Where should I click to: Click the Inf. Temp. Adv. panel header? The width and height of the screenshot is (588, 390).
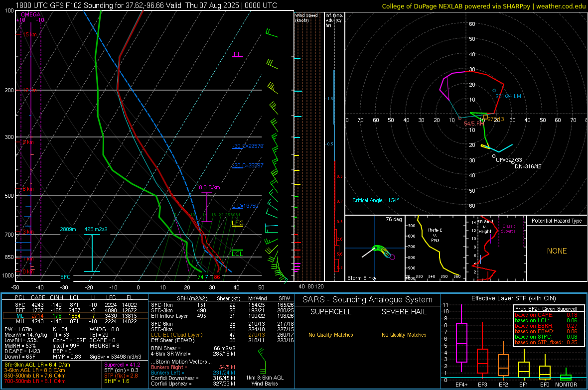[x=334, y=20]
